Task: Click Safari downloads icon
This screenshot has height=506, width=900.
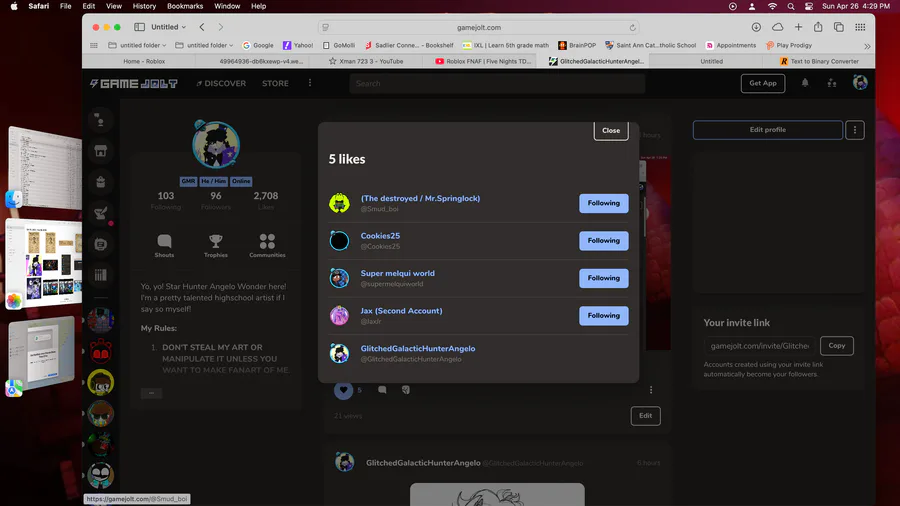Action: pos(756,27)
